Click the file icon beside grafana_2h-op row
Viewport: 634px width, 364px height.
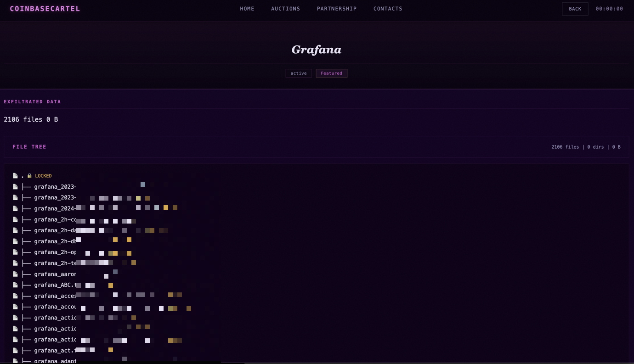tap(15, 252)
